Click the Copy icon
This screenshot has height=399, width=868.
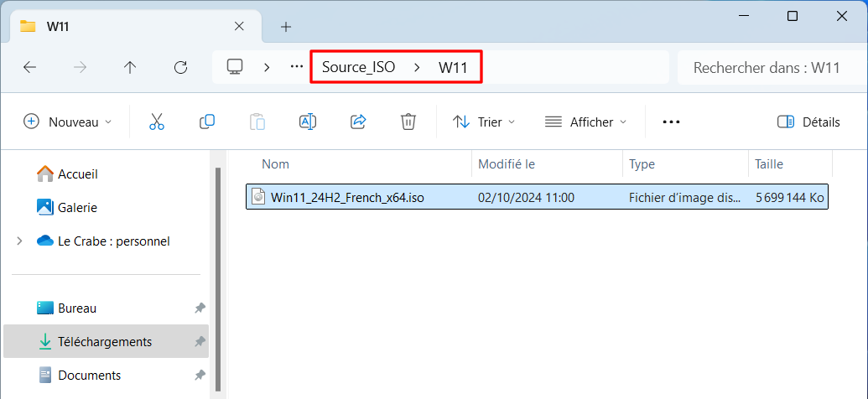pyautogui.click(x=207, y=122)
